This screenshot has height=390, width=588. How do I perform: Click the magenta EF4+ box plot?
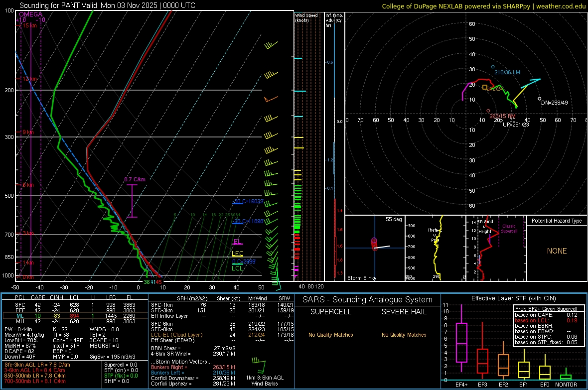click(461, 338)
